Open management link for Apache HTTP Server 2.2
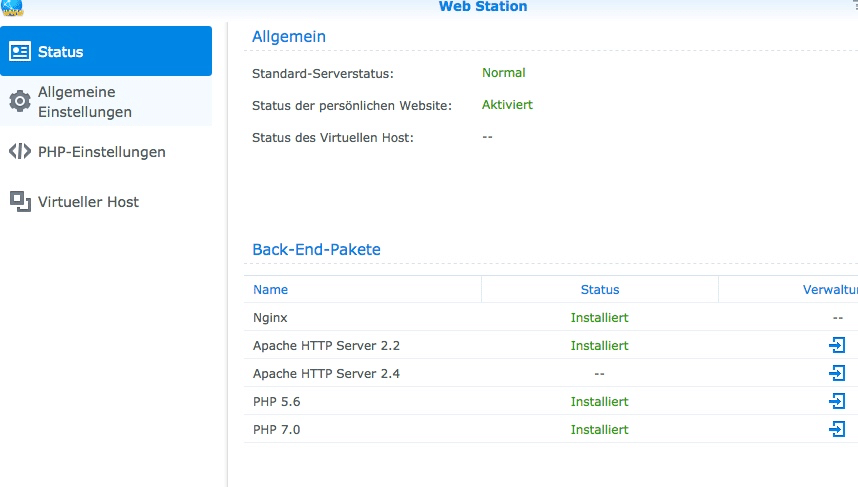This screenshot has width=858, height=487. [x=837, y=345]
